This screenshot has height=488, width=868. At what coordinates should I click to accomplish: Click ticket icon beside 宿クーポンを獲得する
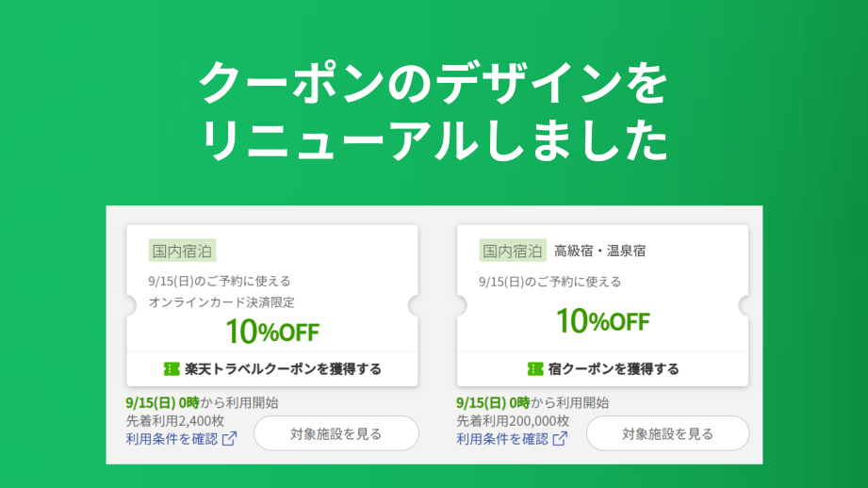[535, 368]
